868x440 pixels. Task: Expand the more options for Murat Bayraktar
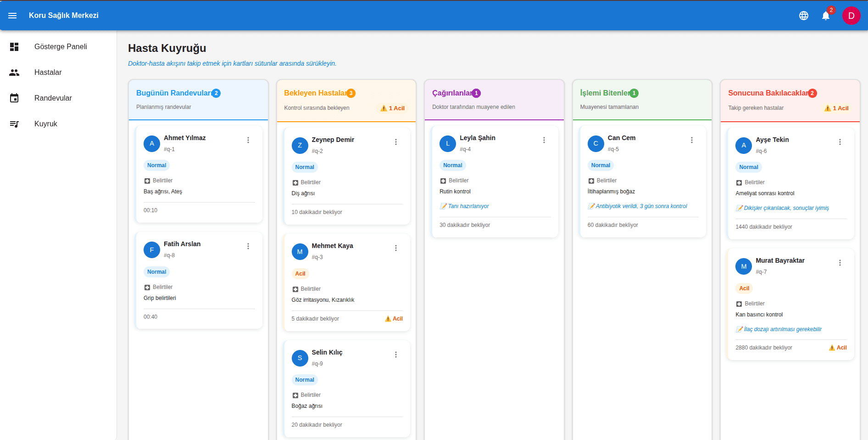pos(840,263)
